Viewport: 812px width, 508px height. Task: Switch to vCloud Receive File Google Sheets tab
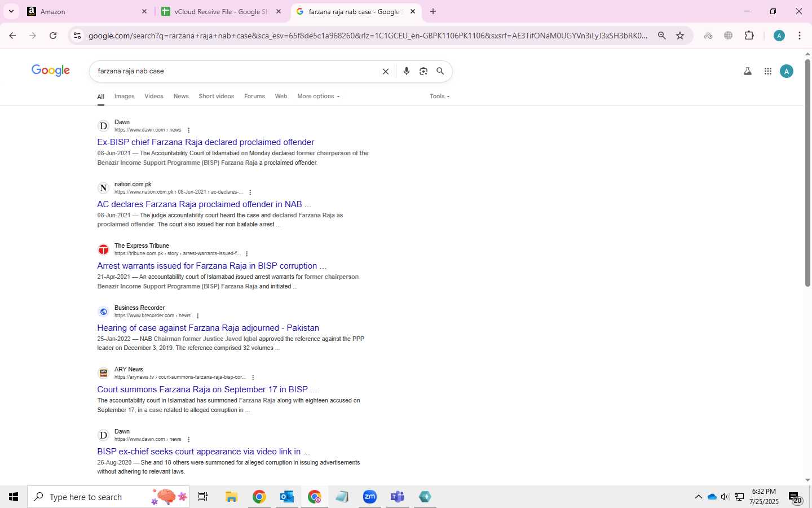(x=220, y=11)
